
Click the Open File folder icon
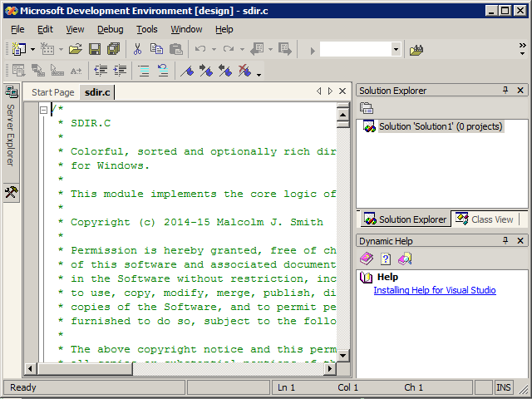click(76, 50)
